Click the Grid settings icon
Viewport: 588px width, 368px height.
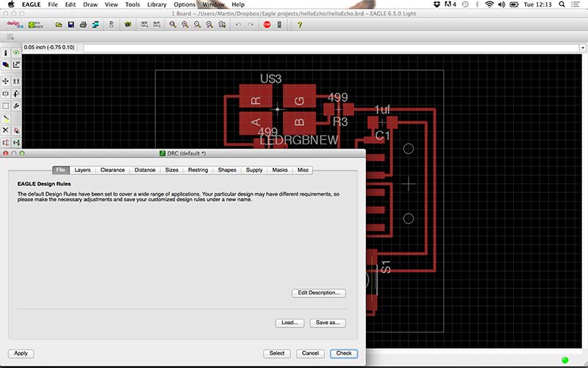10,37
